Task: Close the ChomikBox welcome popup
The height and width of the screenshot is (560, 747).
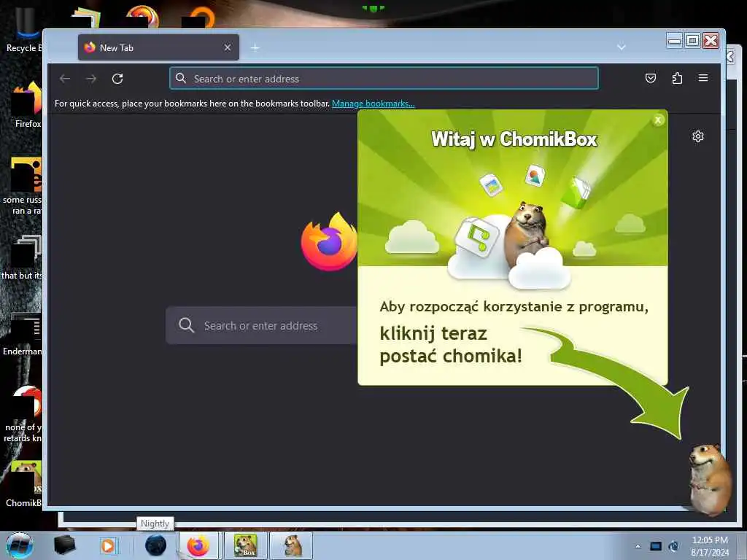Action: [x=658, y=120]
